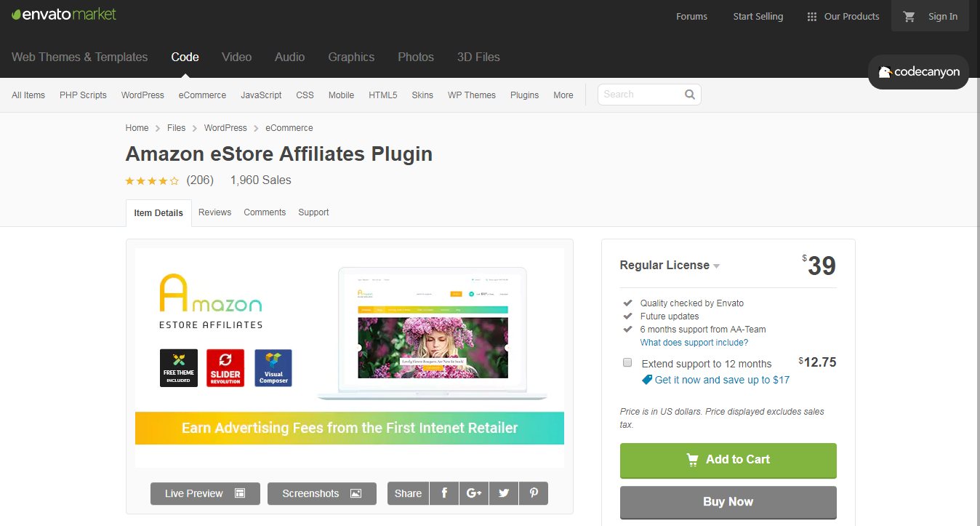Open the Photos section
The image size is (980, 526).
(x=416, y=57)
